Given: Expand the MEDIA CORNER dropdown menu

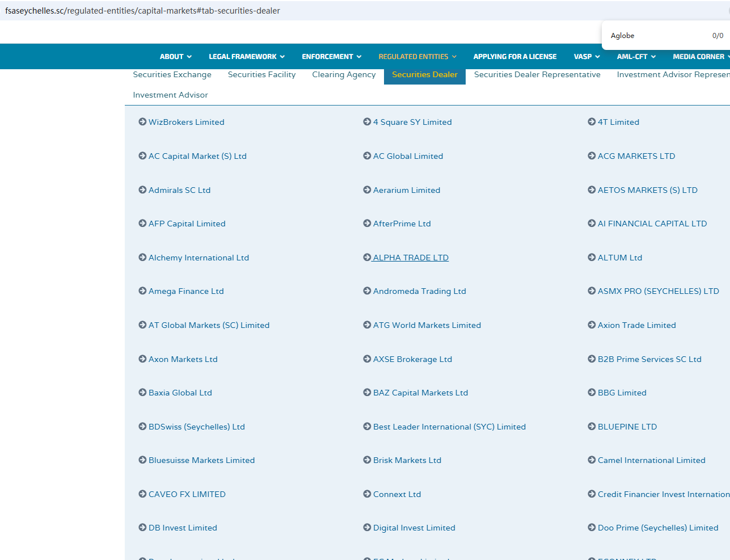Looking at the screenshot, I should coord(701,57).
